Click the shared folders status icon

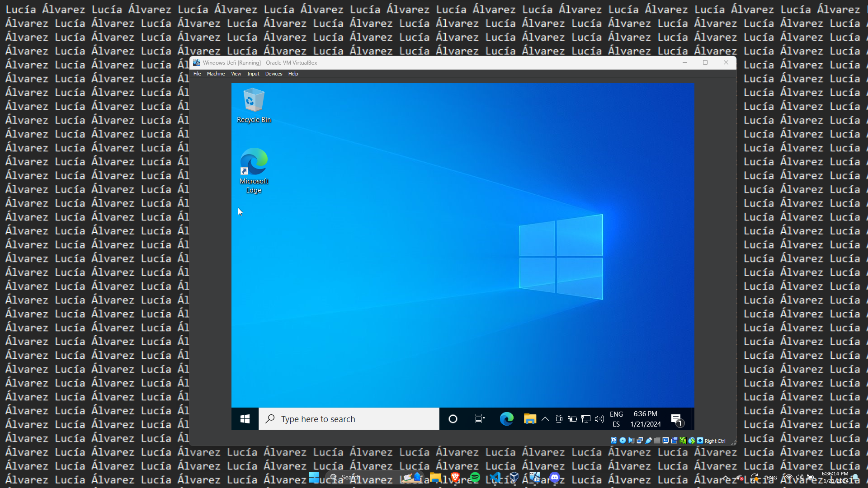[x=657, y=441]
